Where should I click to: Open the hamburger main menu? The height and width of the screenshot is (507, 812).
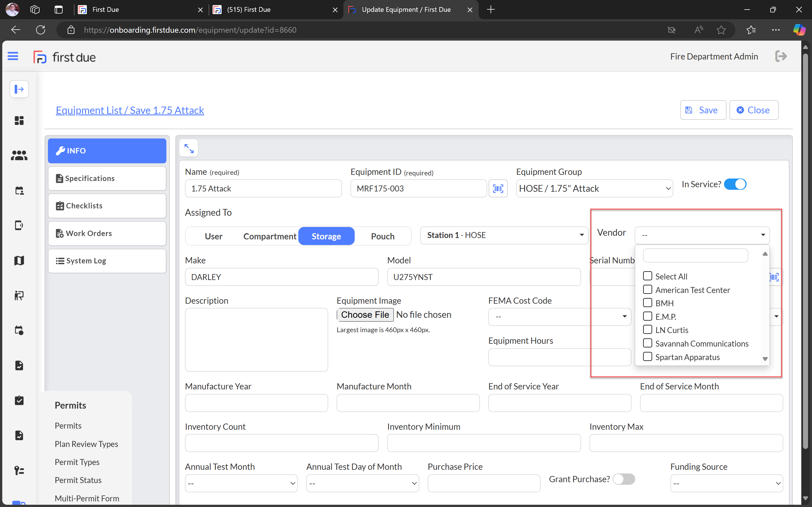[x=13, y=56]
